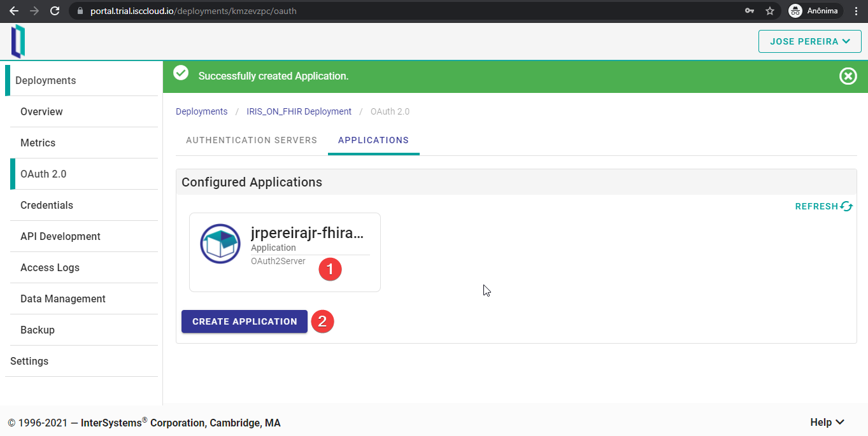Screen dimensions: 868x436
Task: Click 'Successfully created Application.' message
Action: click(x=273, y=76)
